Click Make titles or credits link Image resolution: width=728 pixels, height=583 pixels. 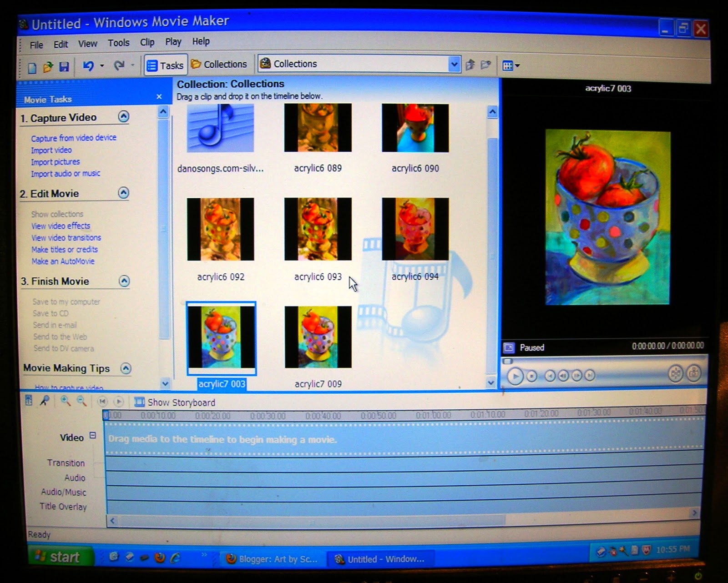[x=65, y=250]
